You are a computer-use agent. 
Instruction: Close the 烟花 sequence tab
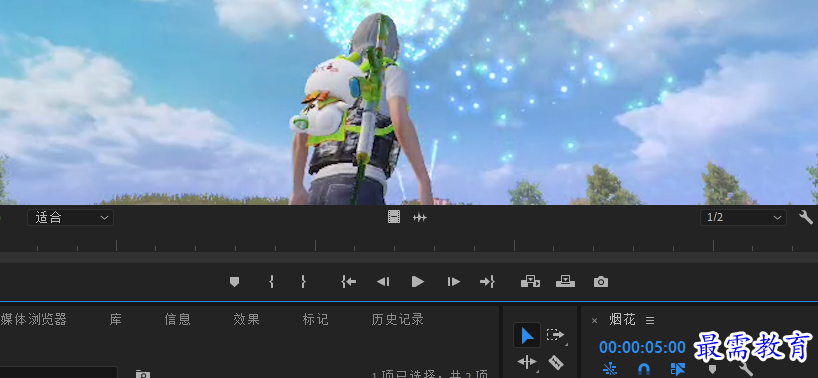tap(594, 321)
